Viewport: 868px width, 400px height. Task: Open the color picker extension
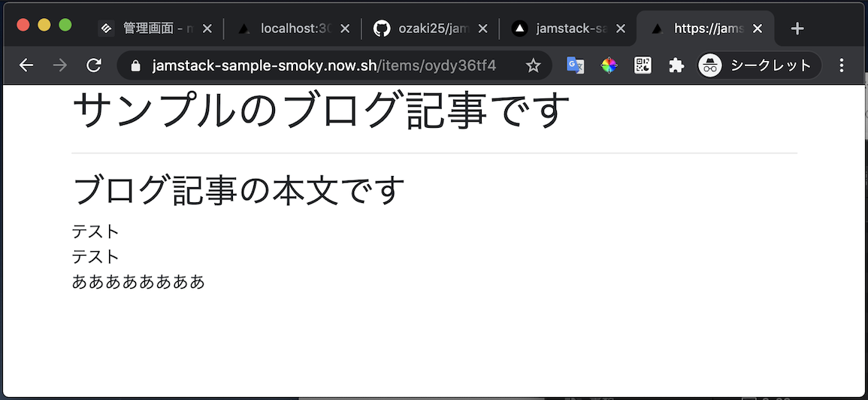tap(609, 66)
